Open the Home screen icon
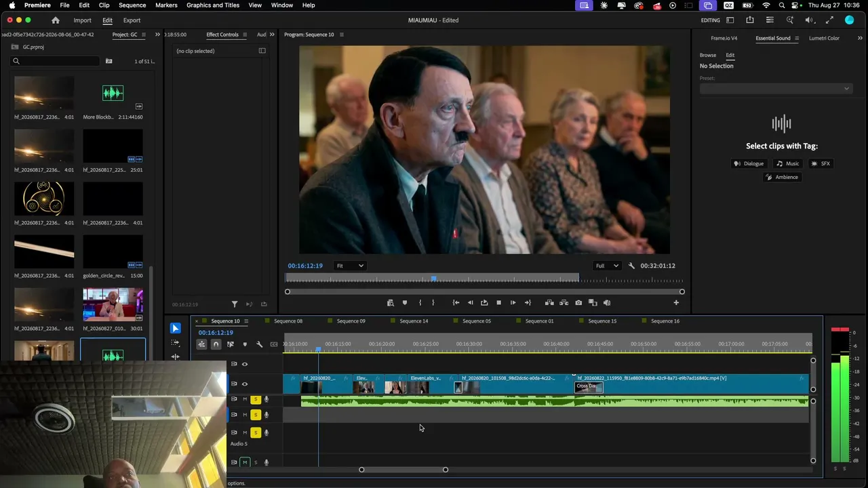Image resolution: width=868 pixels, height=488 pixels. pos(56,20)
